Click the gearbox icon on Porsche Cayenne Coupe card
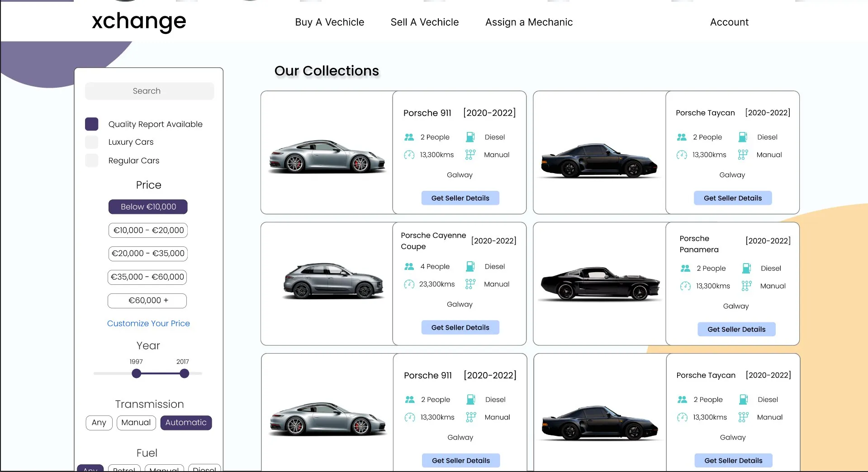This screenshot has height=472, width=868. (x=470, y=284)
